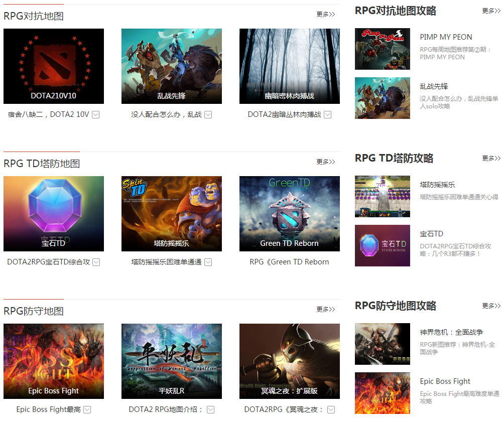Open the small Epic Boss Fight thumbnail in RPG防守地图攻略
Viewport: 504px width, 426px height.
tap(383, 393)
